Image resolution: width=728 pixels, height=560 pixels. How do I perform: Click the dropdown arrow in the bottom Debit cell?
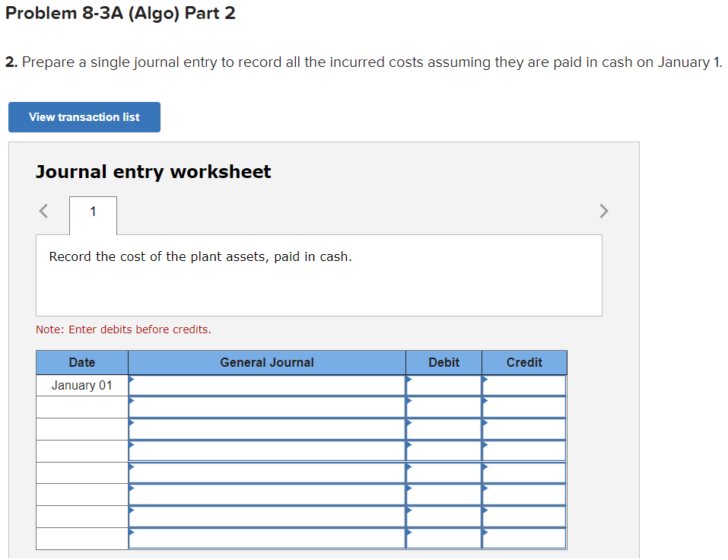tap(410, 533)
